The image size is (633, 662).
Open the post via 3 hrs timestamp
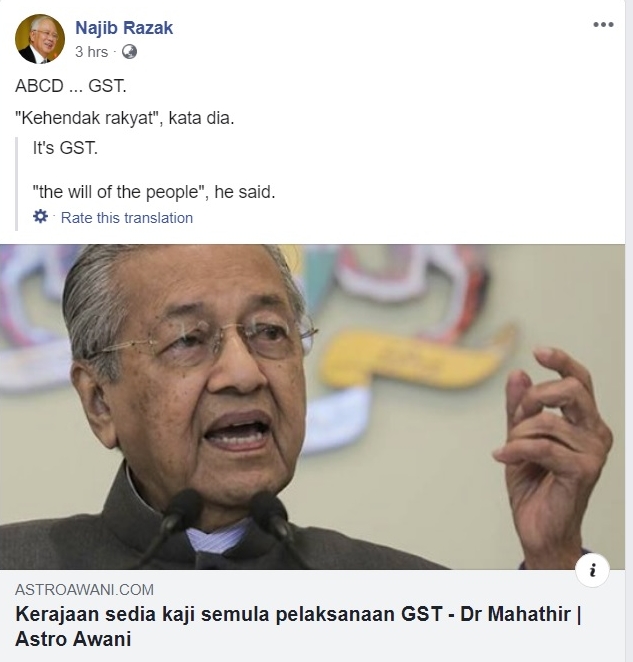click(91, 52)
